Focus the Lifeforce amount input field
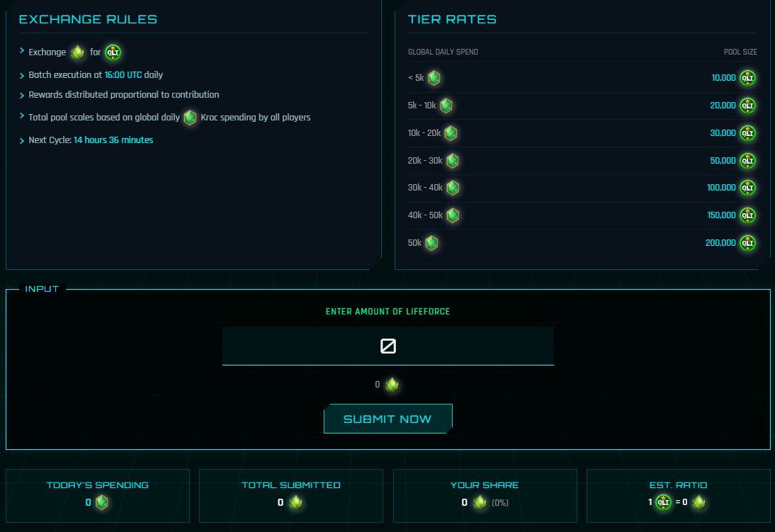This screenshot has height=532, width=775. click(387, 346)
